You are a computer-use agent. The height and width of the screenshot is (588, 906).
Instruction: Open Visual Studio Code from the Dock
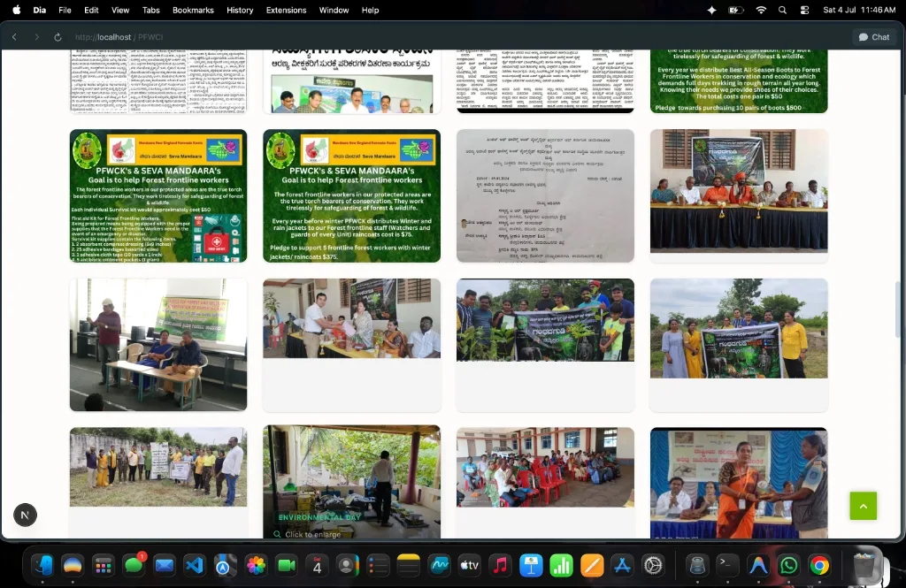(195, 566)
